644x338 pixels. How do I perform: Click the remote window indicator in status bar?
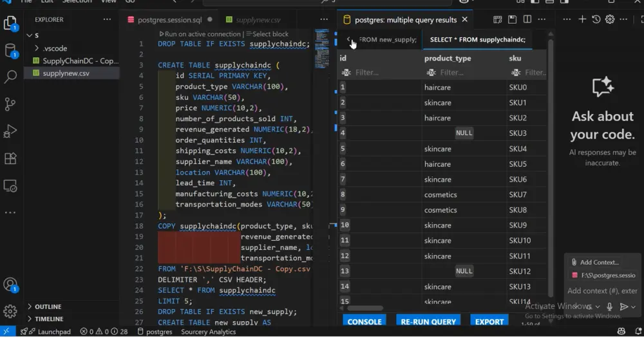[x=7, y=332]
